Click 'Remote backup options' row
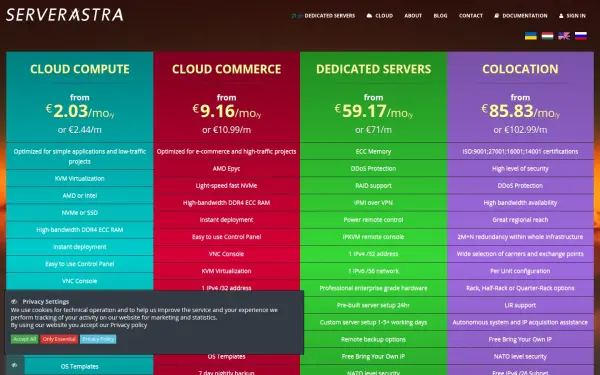Viewport: 600px width, 375px height. (x=373, y=339)
